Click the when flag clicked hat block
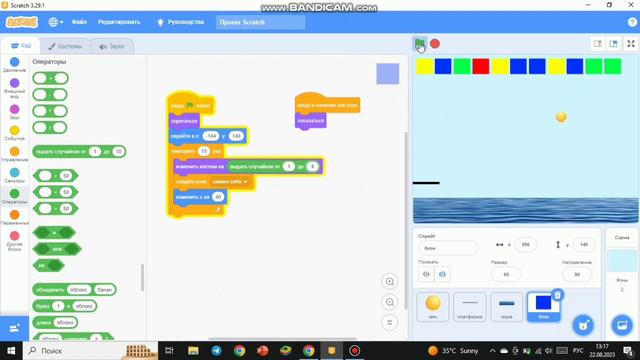 [191, 104]
